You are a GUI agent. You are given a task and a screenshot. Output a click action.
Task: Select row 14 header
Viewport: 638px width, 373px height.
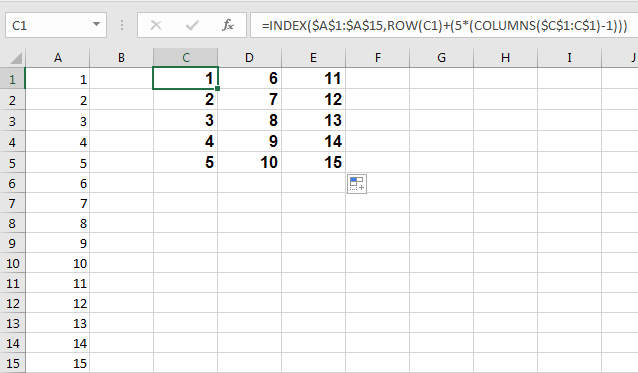click(x=12, y=343)
